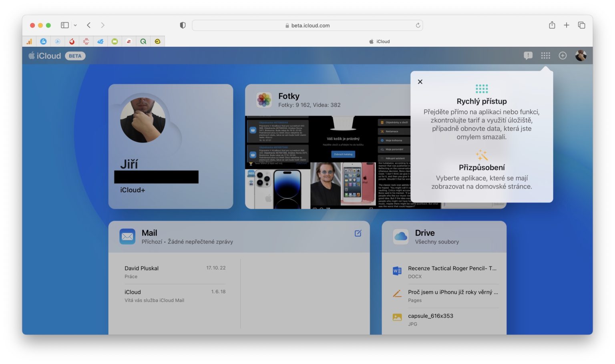The width and height of the screenshot is (615, 364).
Task: Click the circled plus add icon
Action: click(x=563, y=56)
